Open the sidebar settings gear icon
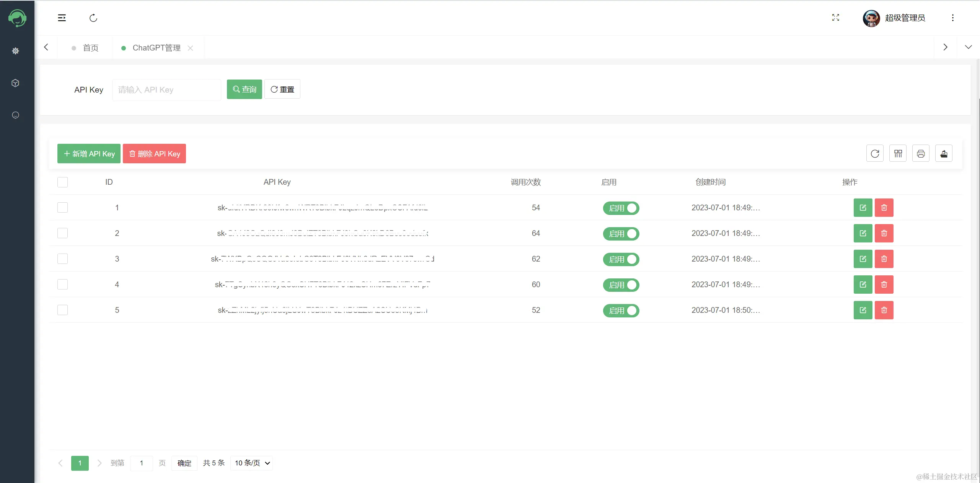This screenshot has height=483, width=980. coord(15,51)
